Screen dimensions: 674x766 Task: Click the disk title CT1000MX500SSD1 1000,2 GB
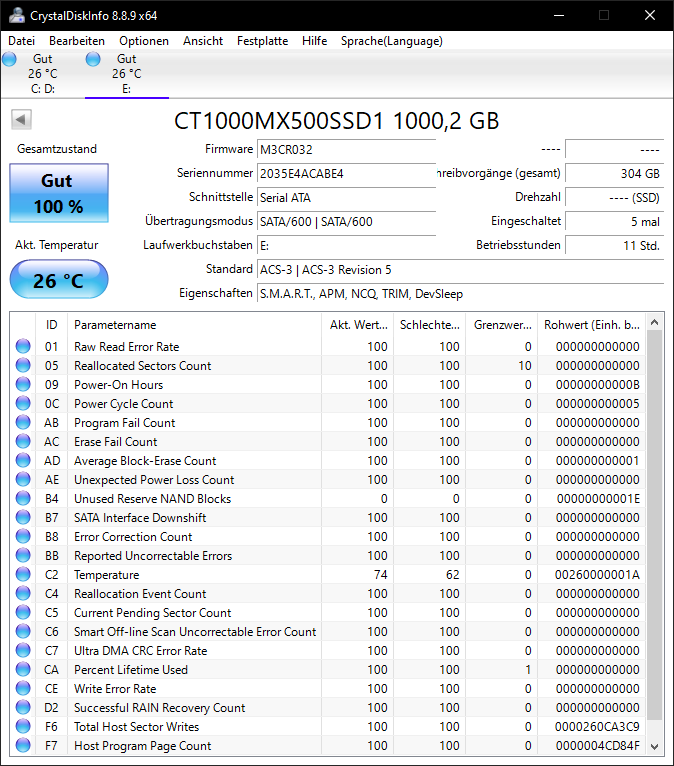click(x=337, y=121)
